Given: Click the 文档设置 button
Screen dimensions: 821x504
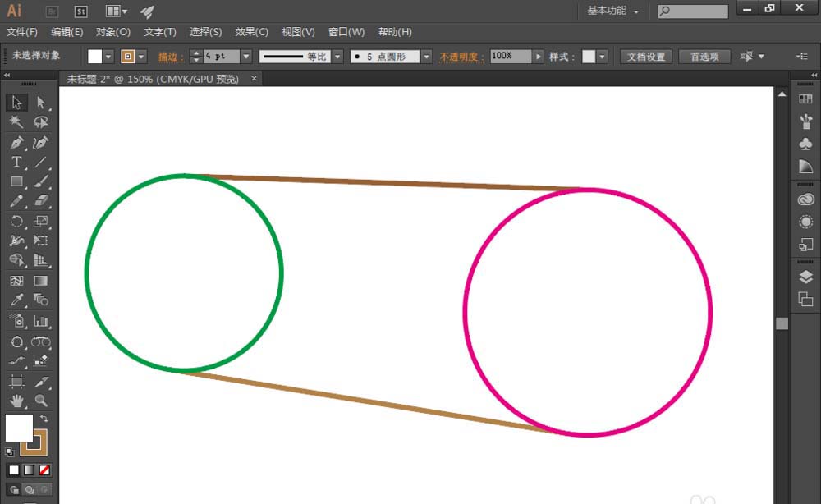Looking at the screenshot, I should coord(646,57).
